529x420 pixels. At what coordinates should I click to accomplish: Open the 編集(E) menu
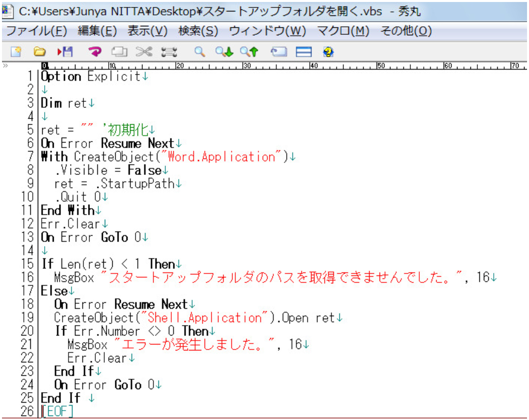[x=97, y=31]
